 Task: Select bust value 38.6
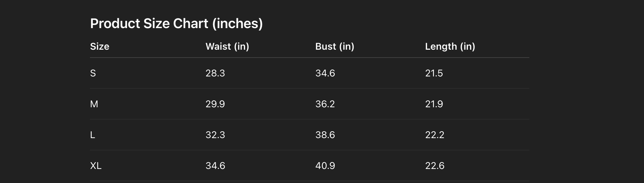point(325,135)
